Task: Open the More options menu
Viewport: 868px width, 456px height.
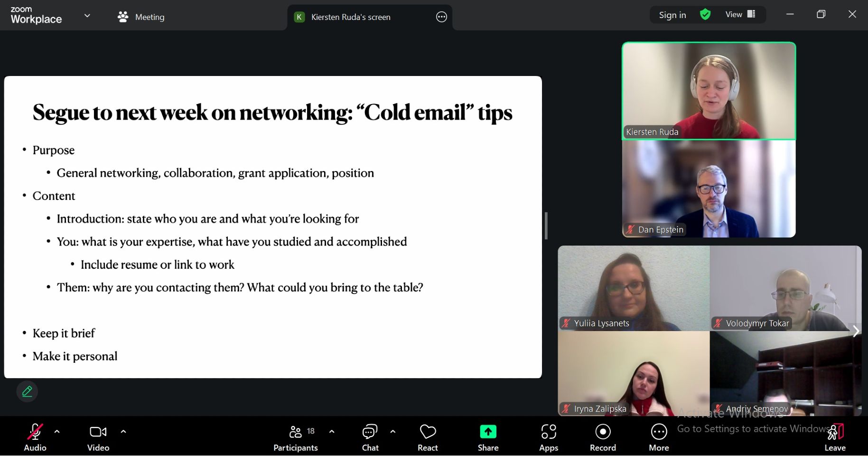Action: [659, 437]
